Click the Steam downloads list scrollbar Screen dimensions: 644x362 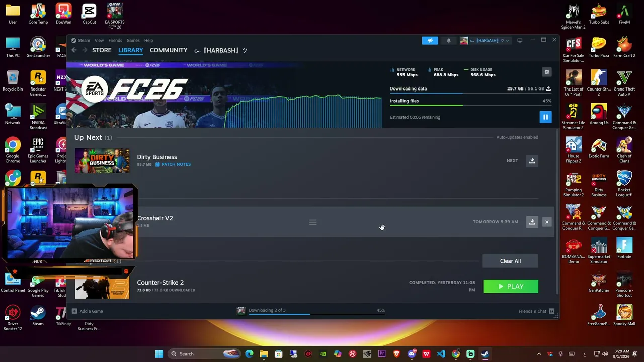point(556,211)
